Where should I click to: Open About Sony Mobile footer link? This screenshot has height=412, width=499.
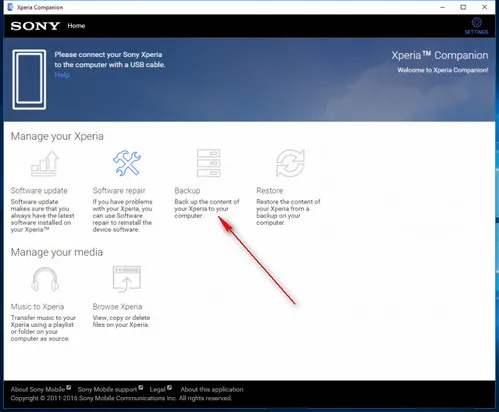tap(41, 389)
